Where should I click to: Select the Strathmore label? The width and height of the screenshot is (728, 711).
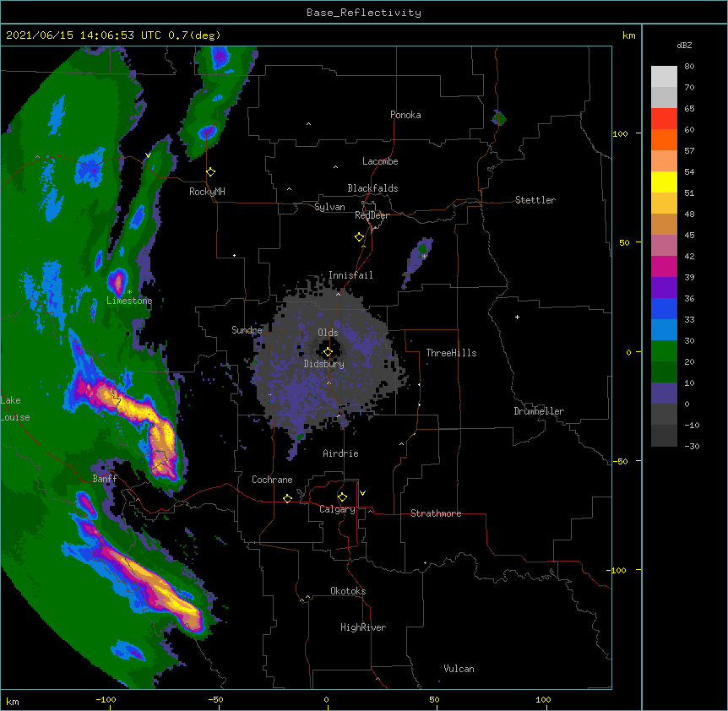436,513
